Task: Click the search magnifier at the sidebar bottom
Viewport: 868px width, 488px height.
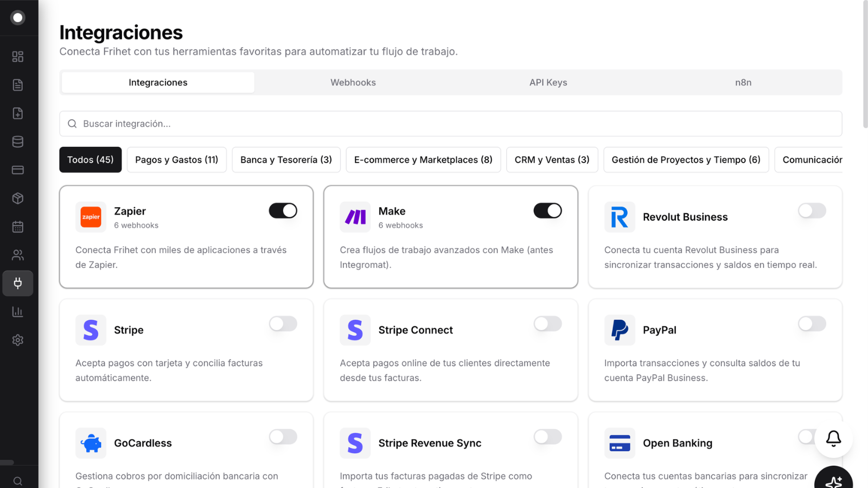Action: [18, 481]
